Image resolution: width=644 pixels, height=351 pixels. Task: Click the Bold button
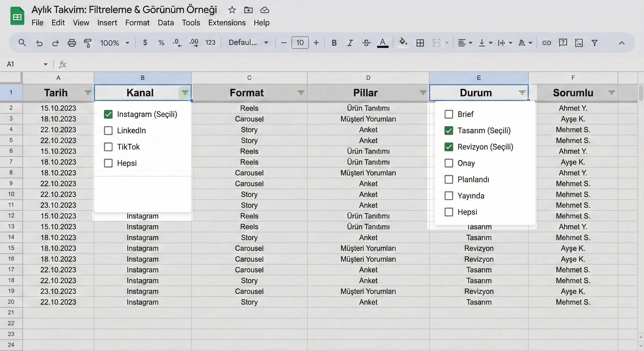click(334, 43)
